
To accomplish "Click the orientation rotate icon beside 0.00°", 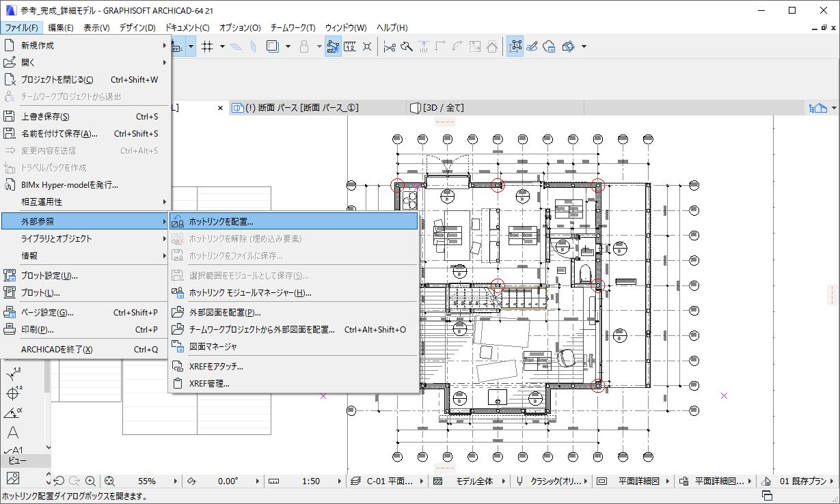I will (191, 481).
